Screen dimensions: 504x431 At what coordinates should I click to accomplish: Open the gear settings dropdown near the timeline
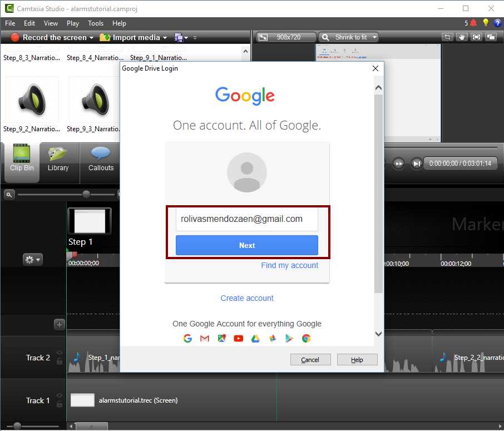click(33, 259)
